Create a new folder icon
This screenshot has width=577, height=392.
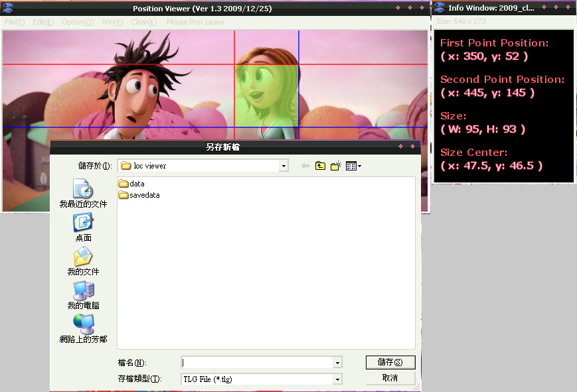pyautogui.click(x=335, y=166)
